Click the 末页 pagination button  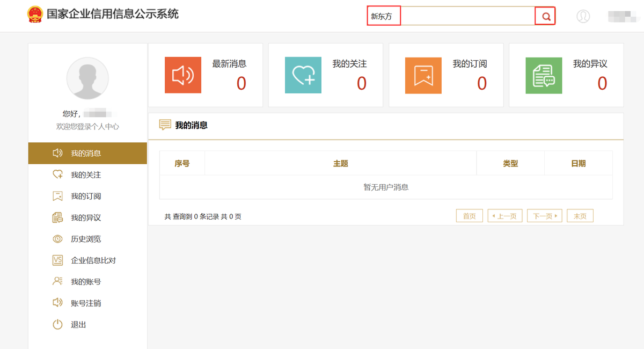coord(580,215)
